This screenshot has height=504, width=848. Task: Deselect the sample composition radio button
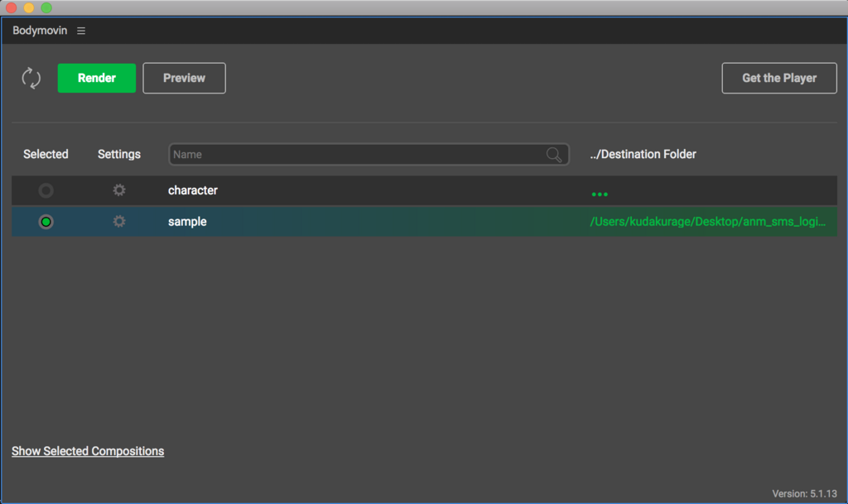pyautogui.click(x=46, y=222)
